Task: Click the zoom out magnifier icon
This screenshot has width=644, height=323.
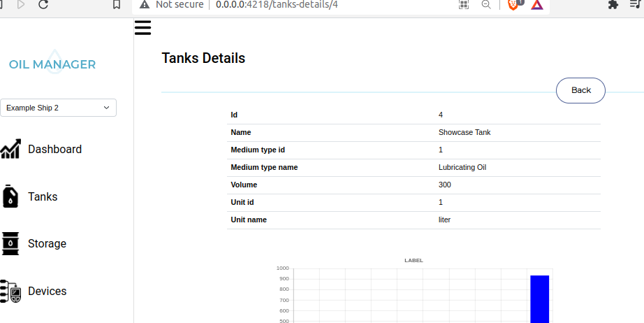Action: point(486,5)
